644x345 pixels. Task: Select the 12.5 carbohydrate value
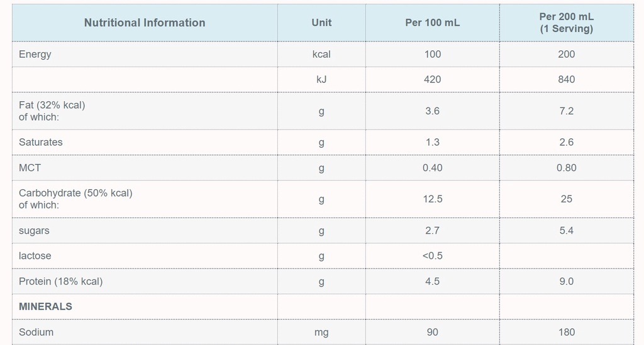[432, 199]
